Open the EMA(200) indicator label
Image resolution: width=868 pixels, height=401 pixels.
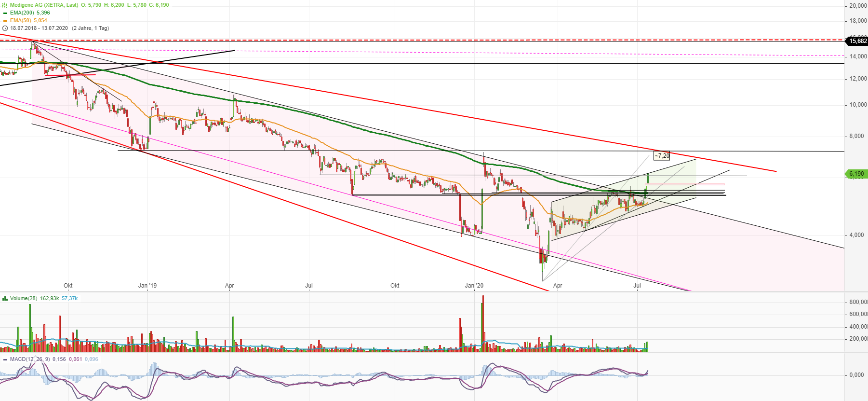tap(22, 13)
